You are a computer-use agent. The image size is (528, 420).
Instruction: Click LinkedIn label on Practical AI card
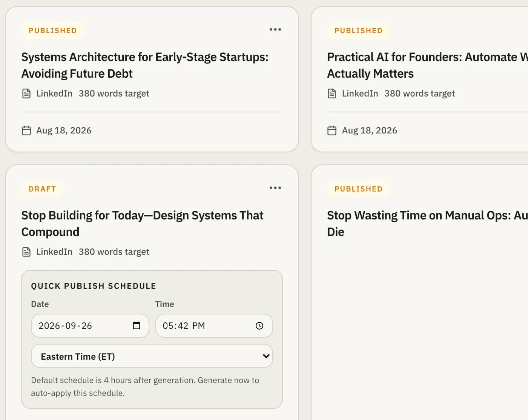click(360, 94)
